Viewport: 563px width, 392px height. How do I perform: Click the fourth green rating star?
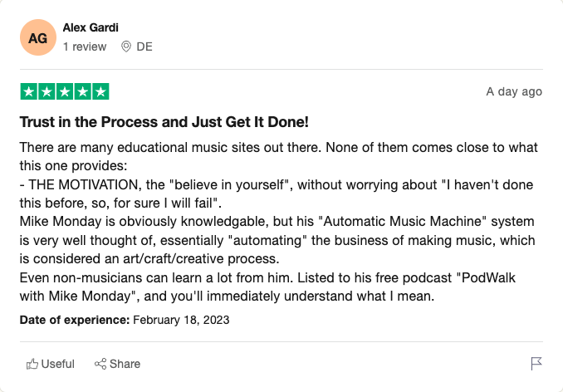pos(83,91)
